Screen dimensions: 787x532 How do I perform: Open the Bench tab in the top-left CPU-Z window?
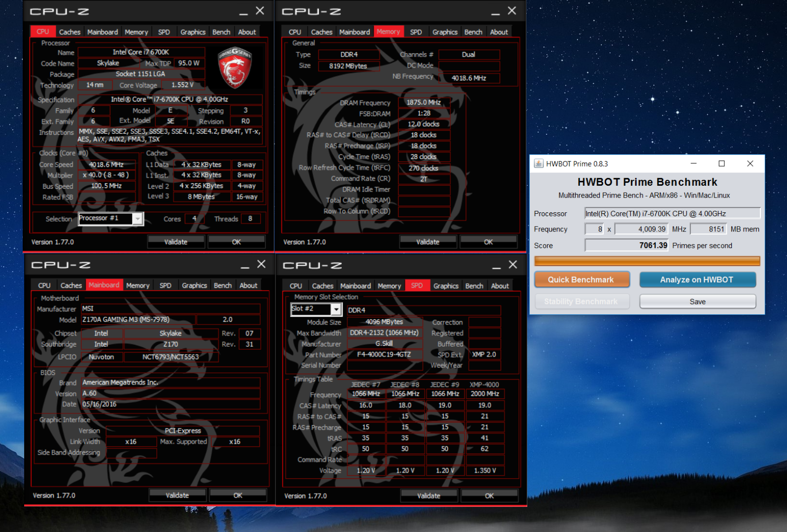221,32
